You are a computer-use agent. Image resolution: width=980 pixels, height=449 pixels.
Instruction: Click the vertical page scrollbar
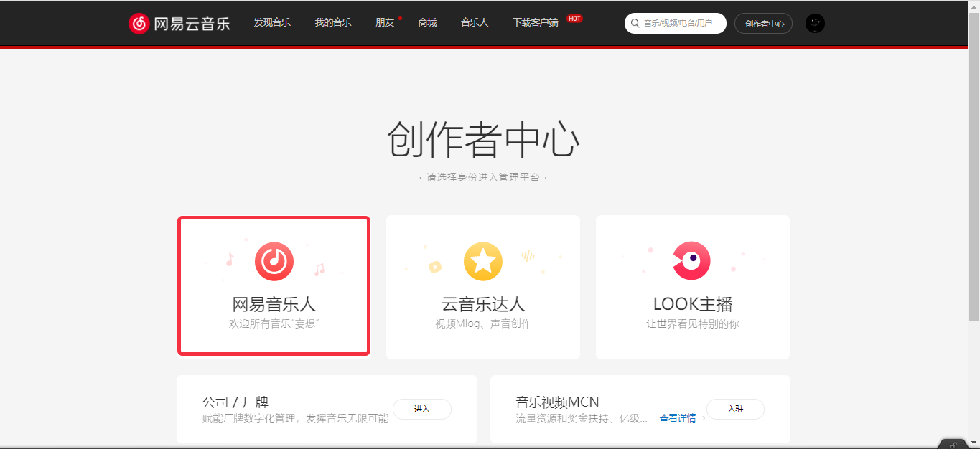[974, 179]
